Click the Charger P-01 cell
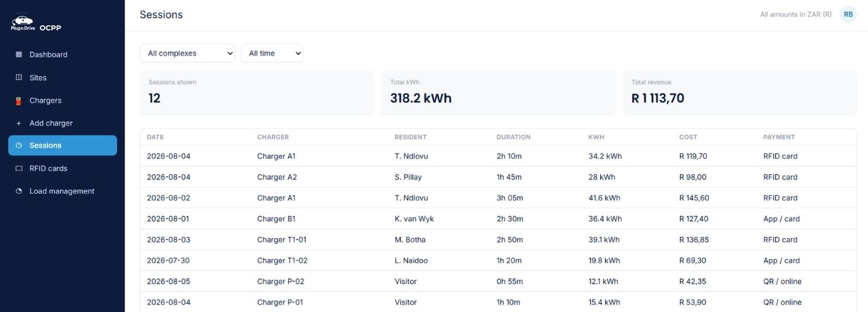868x312 pixels. pyautogui.click(x=280, y=302)
